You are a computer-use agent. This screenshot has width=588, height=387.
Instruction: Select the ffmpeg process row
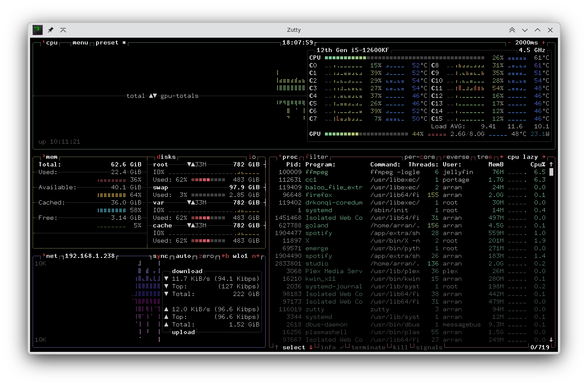click(410, 172)
